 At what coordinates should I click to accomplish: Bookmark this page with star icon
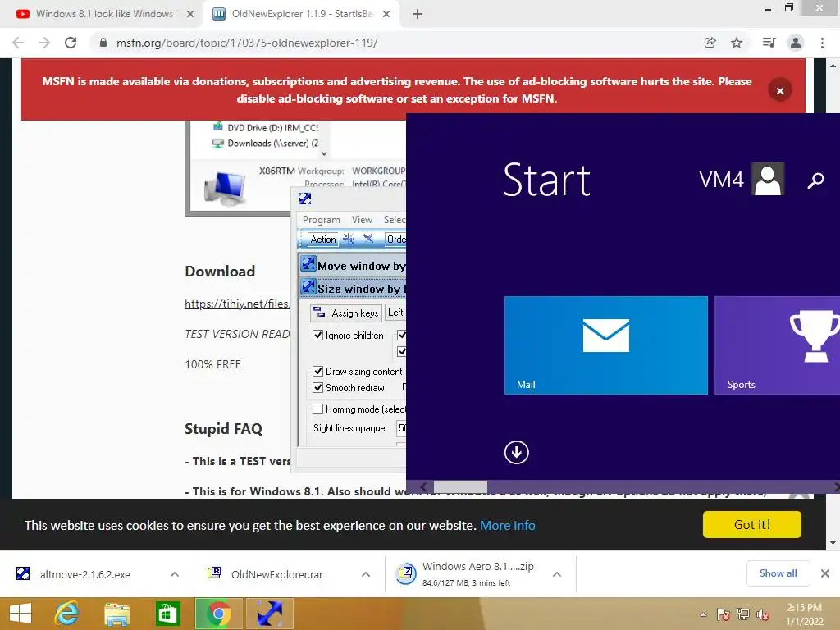click(737, 43)
